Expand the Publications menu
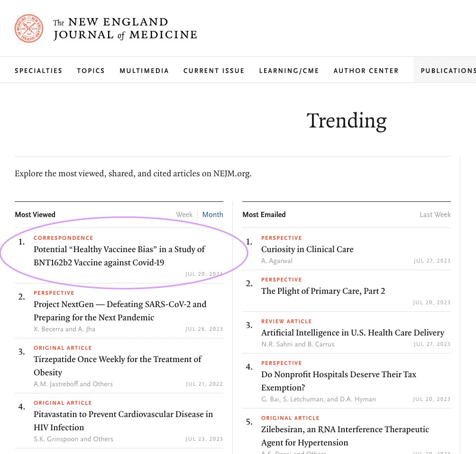The image size is (476, 454). tap(448, 71)
